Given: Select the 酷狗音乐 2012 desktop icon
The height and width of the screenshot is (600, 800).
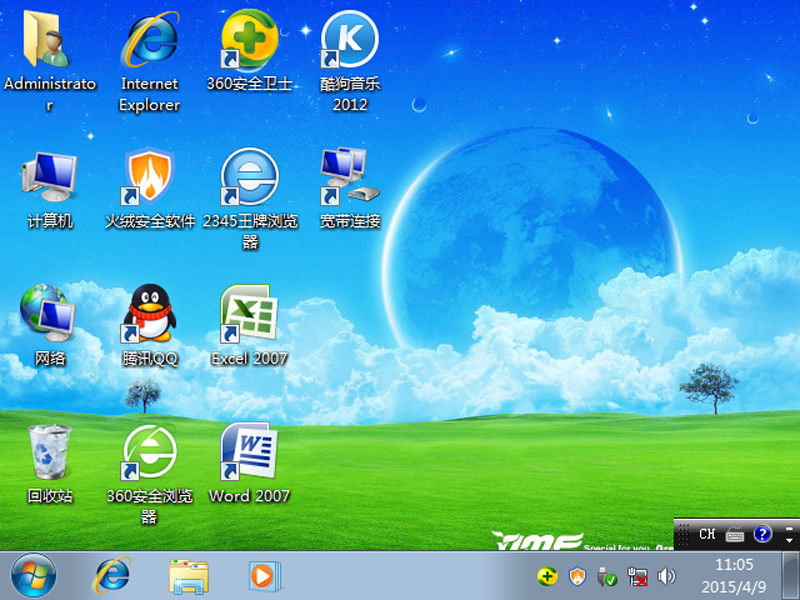Looking at the screenshot, I should tap(349, 42).
